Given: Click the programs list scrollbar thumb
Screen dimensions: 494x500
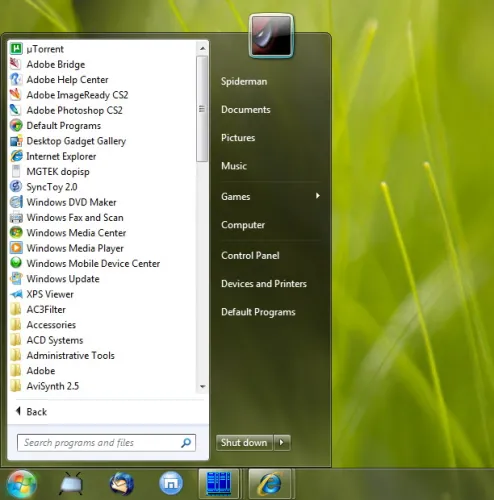Looking at the screenshot, I should coord(202,109).
